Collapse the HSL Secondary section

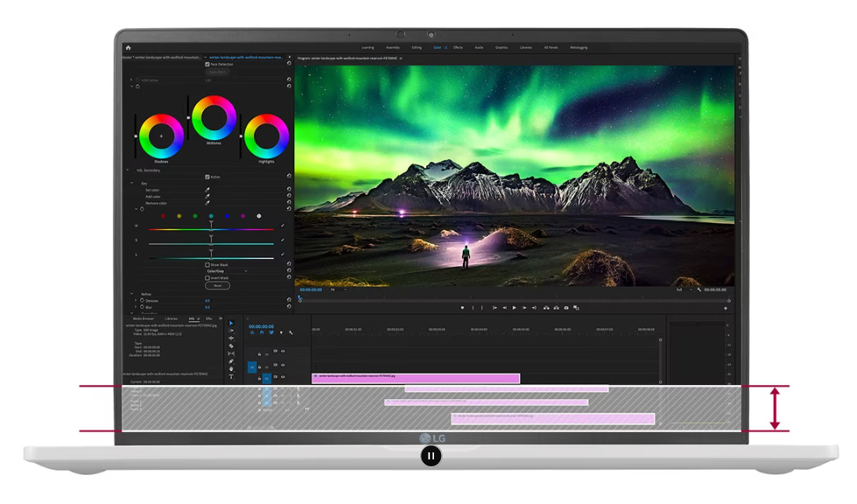click(x=129, y=170)
